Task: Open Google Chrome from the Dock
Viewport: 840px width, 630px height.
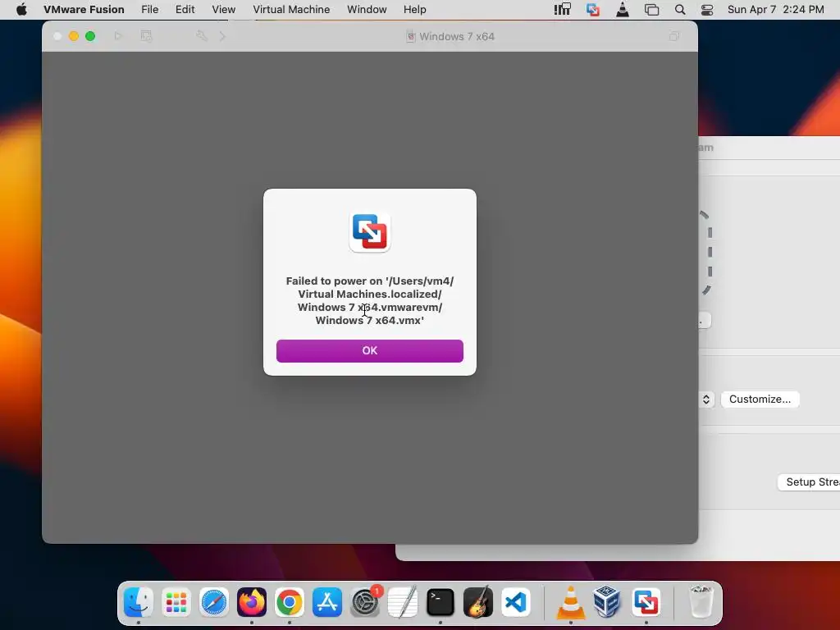Action: pyautogui.click(x=290, y=602)
